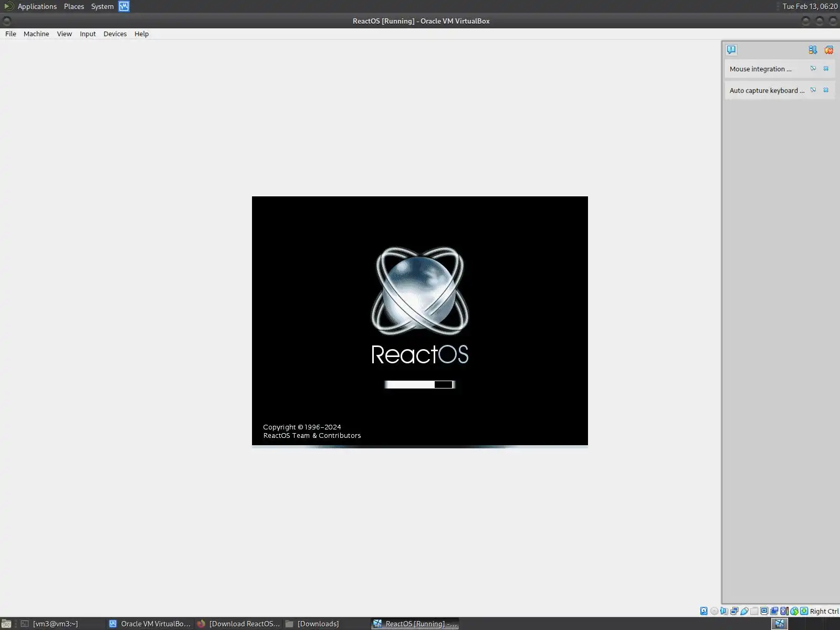Image resolution: width=840 pixels, height=630 pixels.
Task: Click the window menu button on title bar
Action: (x=7, y=21)
